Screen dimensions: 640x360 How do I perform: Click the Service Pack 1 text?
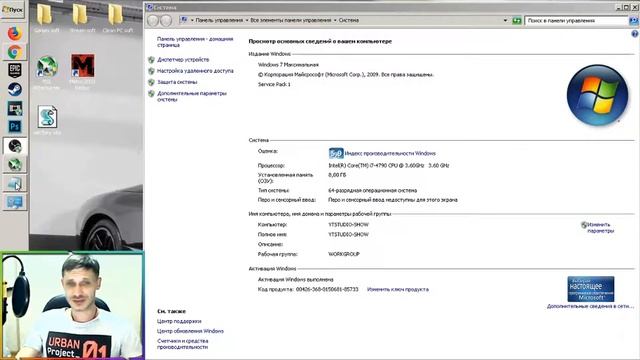274,84
